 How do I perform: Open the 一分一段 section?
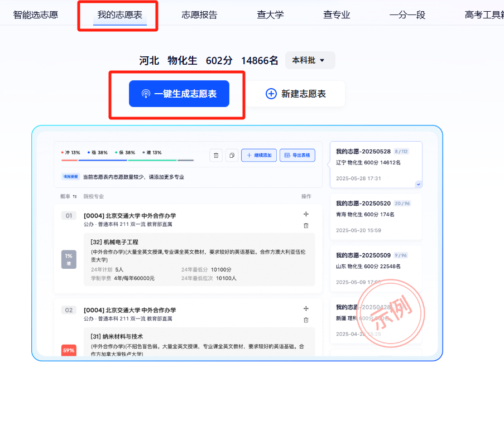[x=407, y=15]
